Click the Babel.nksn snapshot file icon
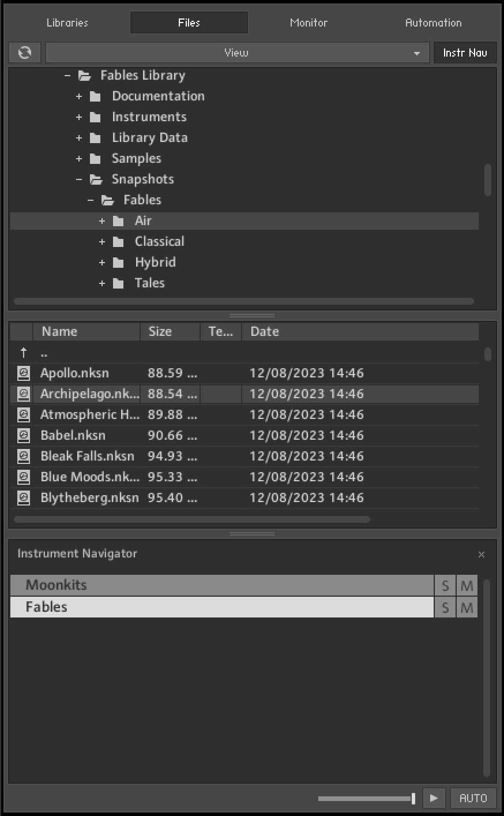This screenshot has width=504, height=816. [21, 435]
